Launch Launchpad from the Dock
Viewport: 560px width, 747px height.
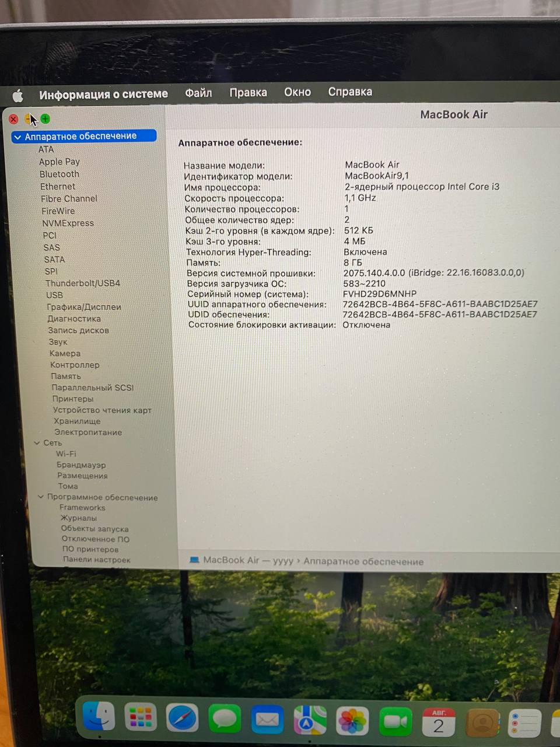[x=141, y=717]
